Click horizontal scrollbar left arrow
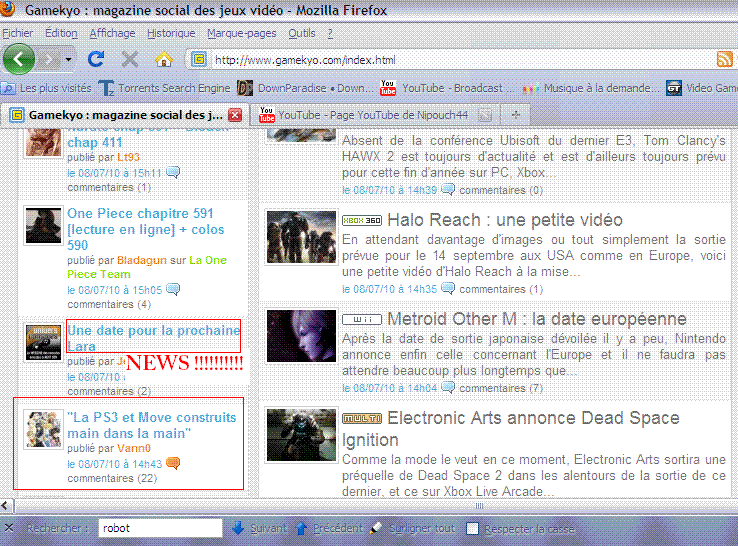Screen dimensions: 738x546 tap(6, 506)
